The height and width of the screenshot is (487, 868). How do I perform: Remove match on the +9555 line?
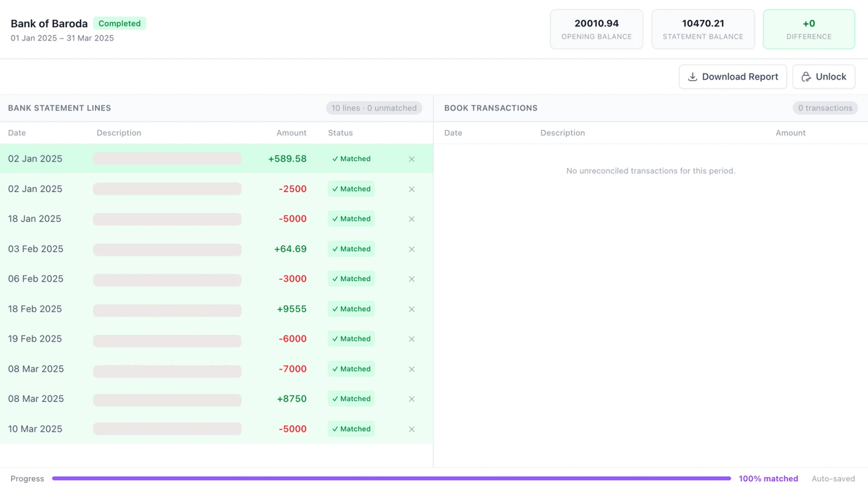(x=411, y=309)
